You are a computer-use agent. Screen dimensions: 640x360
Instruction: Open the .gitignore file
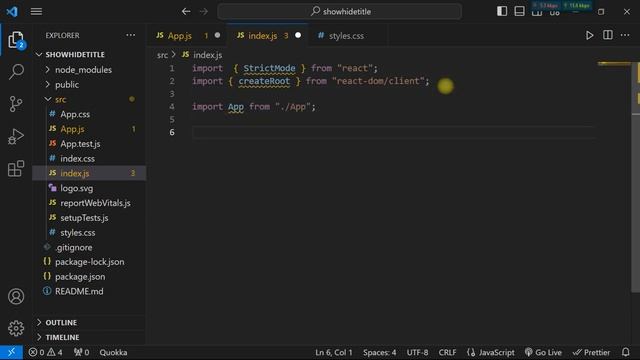(x=89, y=247)
